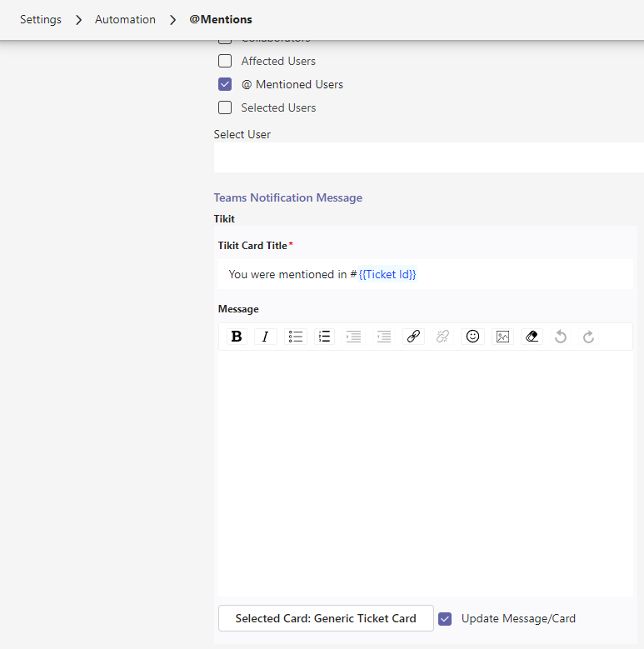This screenshot has height=649, width=644.
Task: Click the Affected Users label text
Action: 278,61
